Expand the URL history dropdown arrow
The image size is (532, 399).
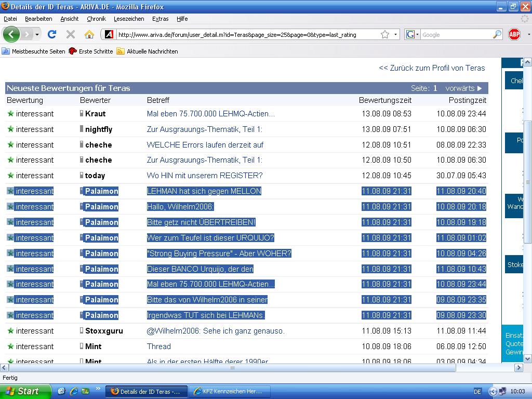395,34
